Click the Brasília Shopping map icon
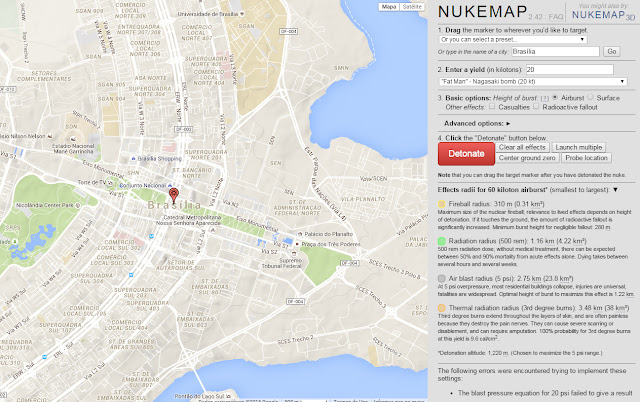 coord(133,158)
